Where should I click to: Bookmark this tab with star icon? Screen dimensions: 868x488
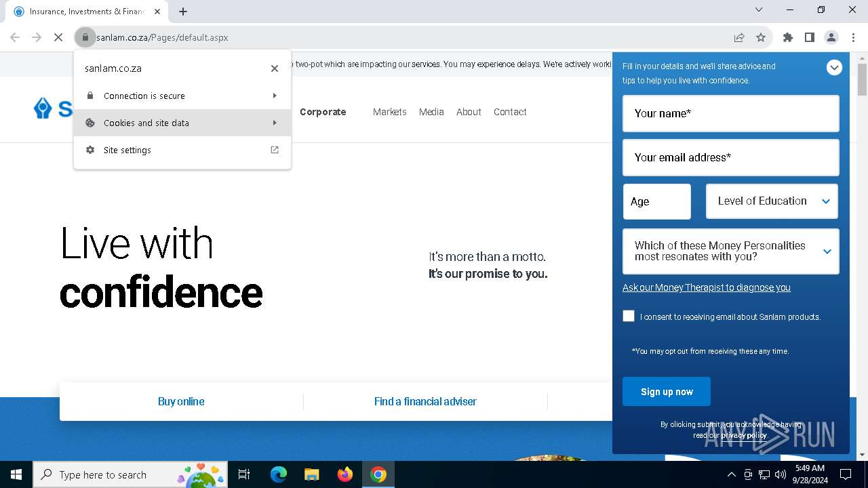(761, 37)
